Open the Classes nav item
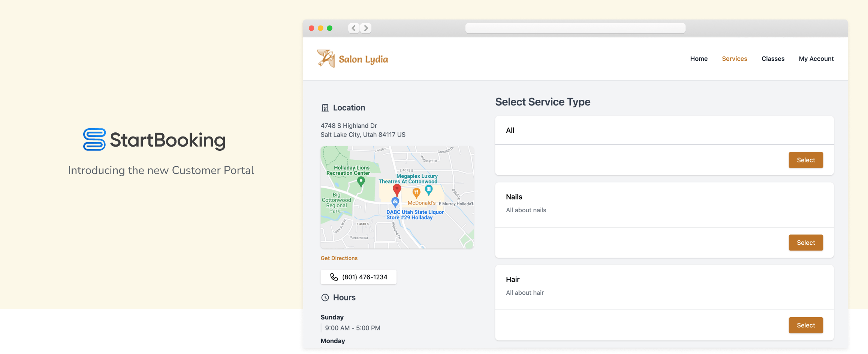Image resolution: width=868 pixels, height=354 pixels. tap(773, 58)
